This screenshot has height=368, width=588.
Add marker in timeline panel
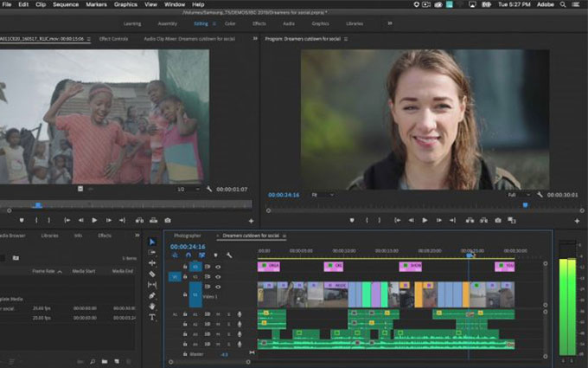[215, 255]
